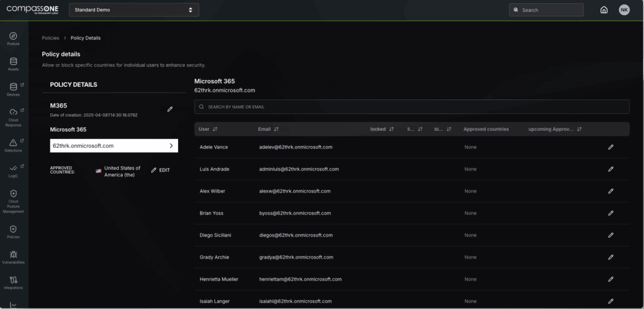Image resolution: width=644 pixels, height=309 pixels.
Task: Expand the 62thrk.onmicrosoft.com tenant row
Action: [114, 145]
